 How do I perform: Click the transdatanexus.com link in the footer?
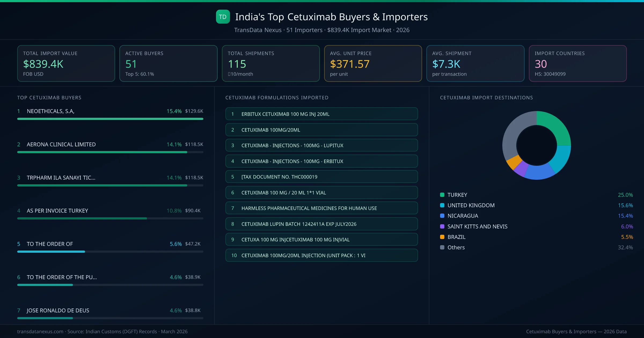(x=40, y=332)
